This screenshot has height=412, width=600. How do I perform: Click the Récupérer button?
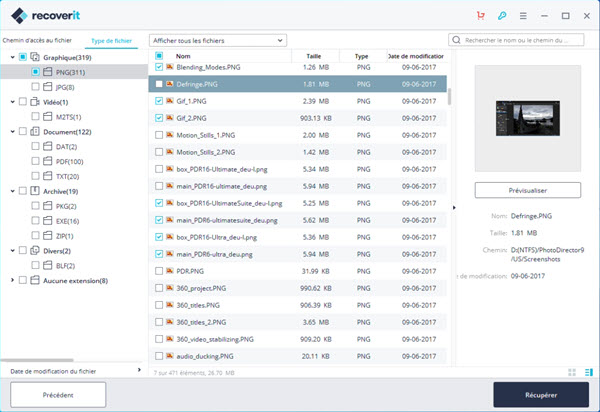coord(541,395)
